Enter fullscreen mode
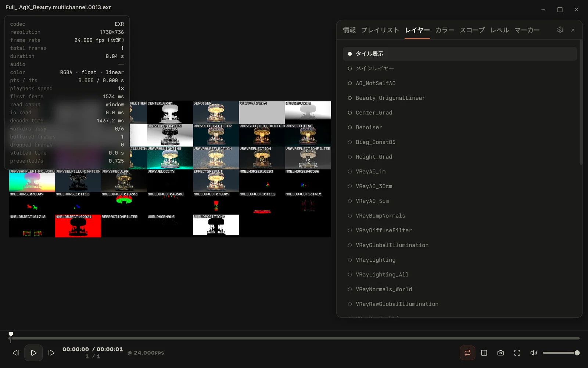Viewport: 588px width, 368px height. tap(517, 353)
